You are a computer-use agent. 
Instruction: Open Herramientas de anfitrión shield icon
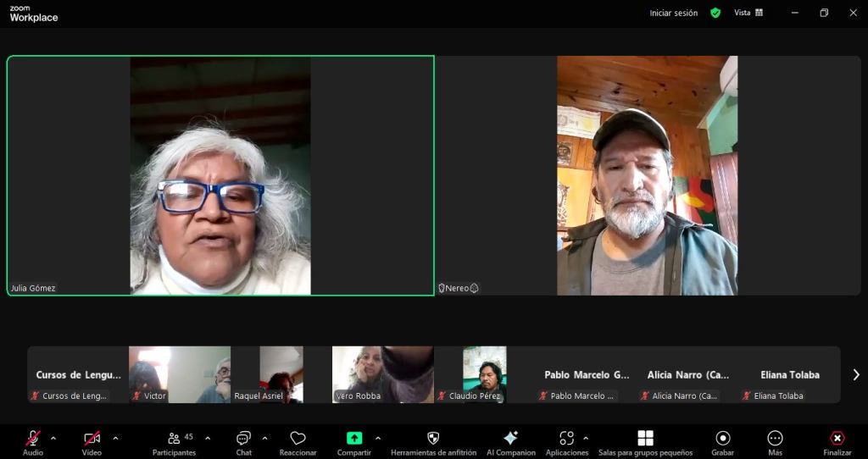coord(433,438)
